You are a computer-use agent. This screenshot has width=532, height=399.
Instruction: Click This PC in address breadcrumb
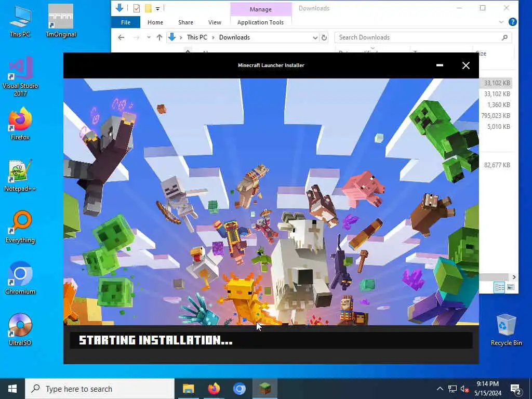coord(197,37)
